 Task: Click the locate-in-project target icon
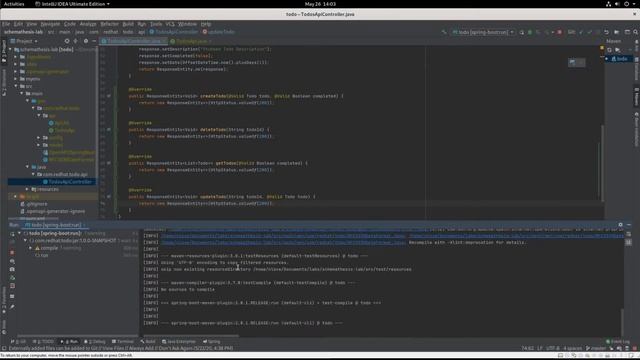coord(67,41)
